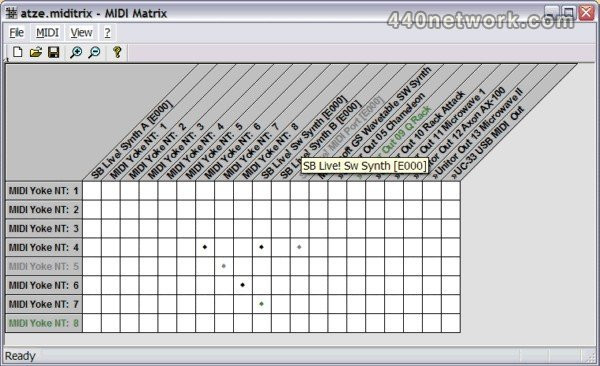Select the green MIDI Yoke NT: 8 row label
Image resolution: width=600 pixels, height=366 pixels.
pyautogui.click(x=44, y=323)
